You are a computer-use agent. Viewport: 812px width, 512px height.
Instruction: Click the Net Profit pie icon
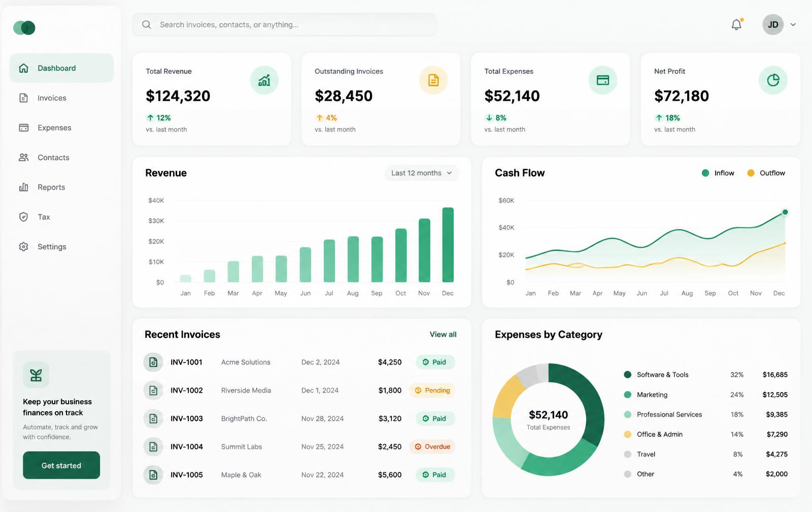pos(773,80)
